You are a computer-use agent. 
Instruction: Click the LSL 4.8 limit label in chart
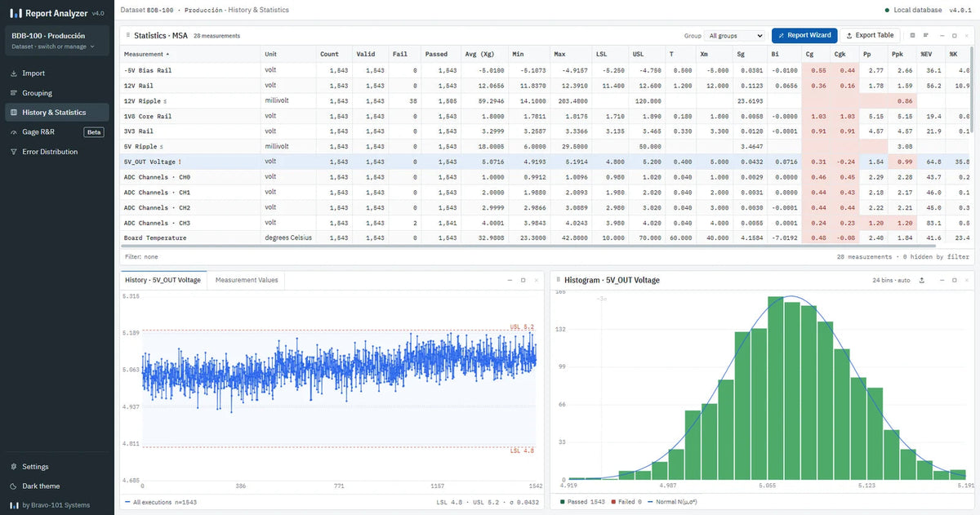point(523,450)
